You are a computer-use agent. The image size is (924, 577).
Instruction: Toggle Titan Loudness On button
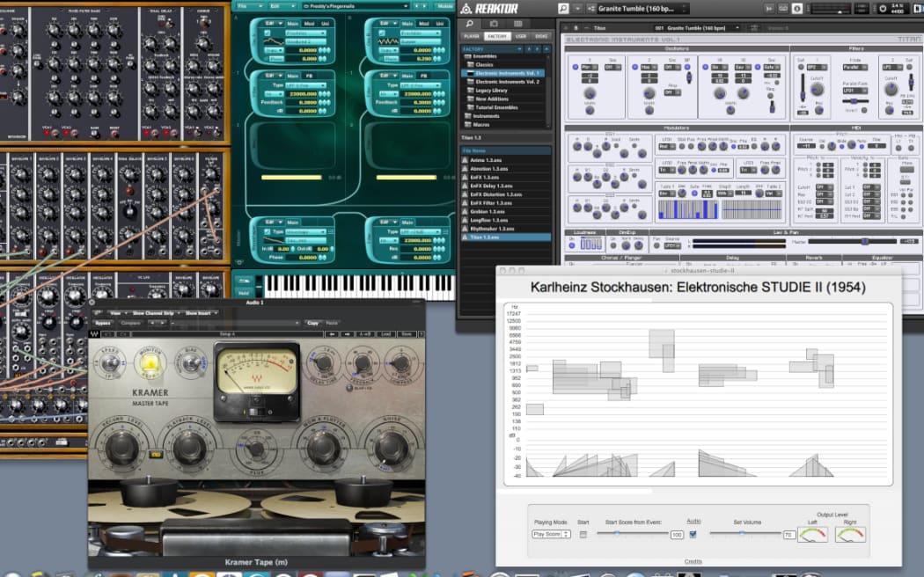(572, 244)
